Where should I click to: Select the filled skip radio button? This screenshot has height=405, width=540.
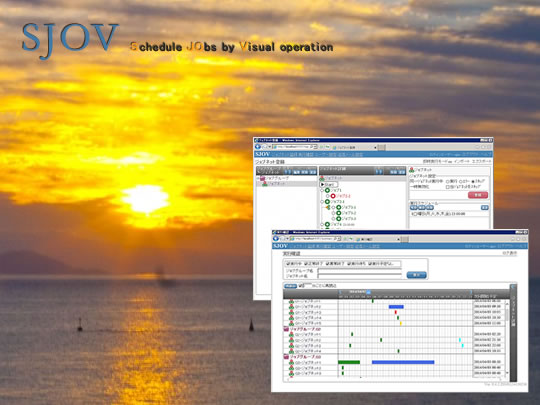coord(473,181)
